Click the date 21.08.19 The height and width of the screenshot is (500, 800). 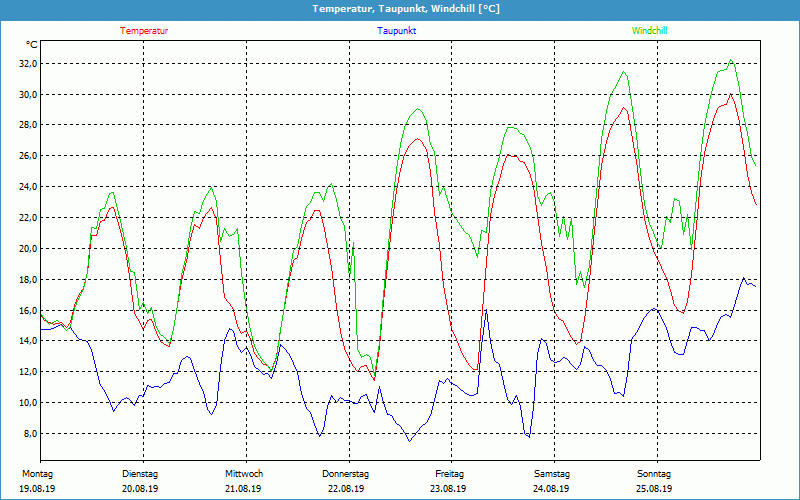click(243, 489)
